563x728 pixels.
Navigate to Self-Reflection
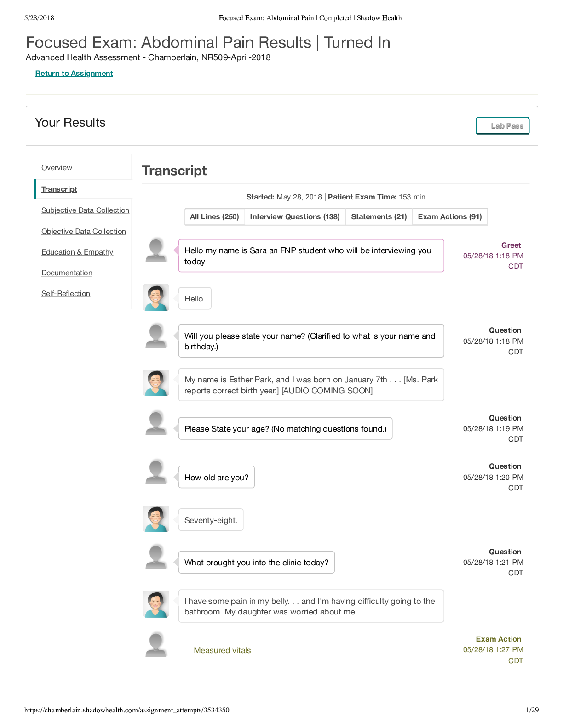click(x=66, y=294)
